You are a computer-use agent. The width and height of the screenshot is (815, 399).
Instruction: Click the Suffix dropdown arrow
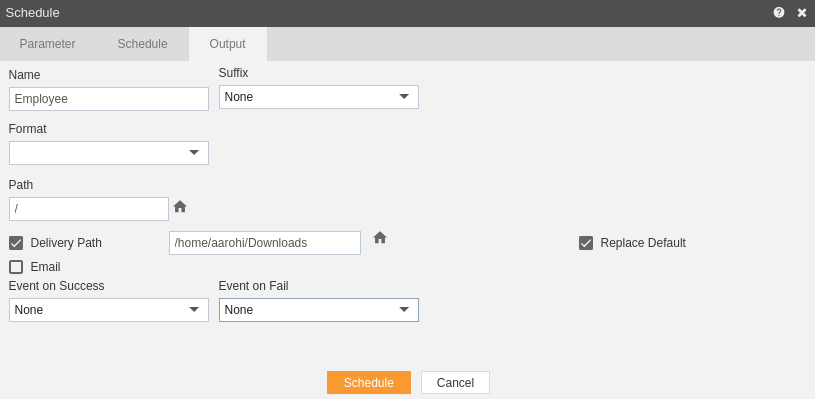tap(404, 97)
